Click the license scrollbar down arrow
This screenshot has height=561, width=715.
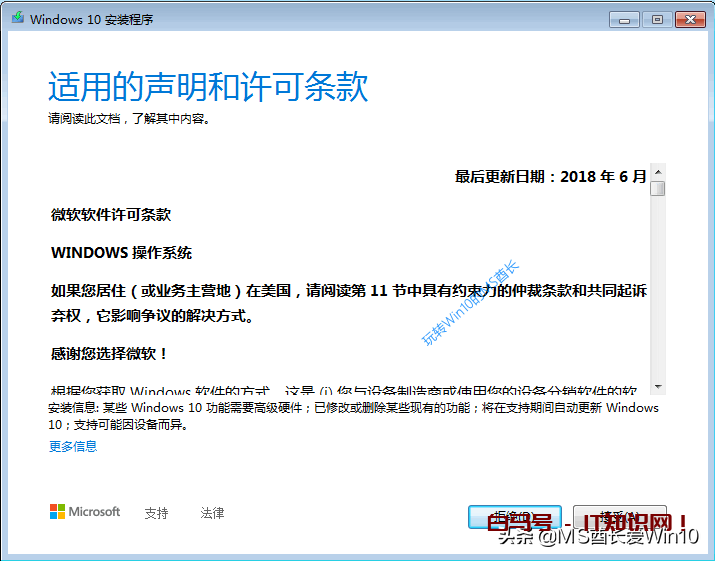[657, 387]
